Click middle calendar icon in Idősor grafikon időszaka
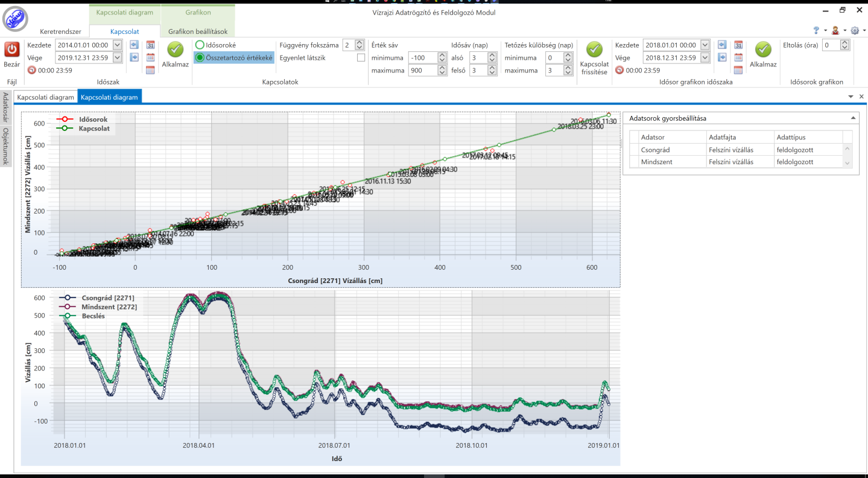This screenshot has height=478, width=868. point(738,57)
